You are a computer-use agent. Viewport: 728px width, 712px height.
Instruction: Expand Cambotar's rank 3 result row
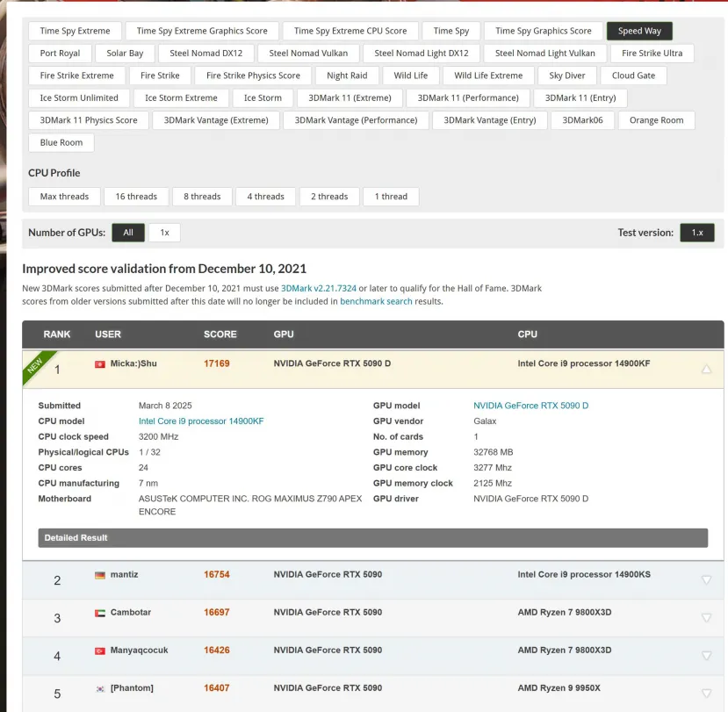(706, 618)
